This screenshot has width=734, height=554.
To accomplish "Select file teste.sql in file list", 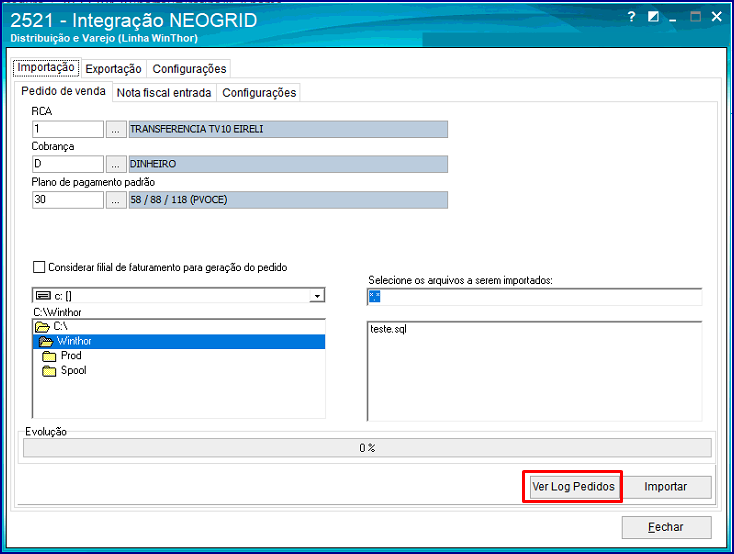I will (389, 329).
